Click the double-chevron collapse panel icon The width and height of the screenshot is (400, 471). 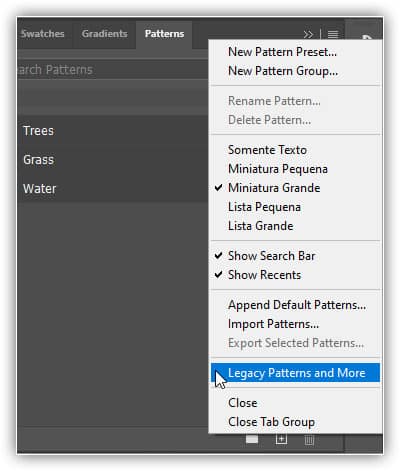click(308, 34)
